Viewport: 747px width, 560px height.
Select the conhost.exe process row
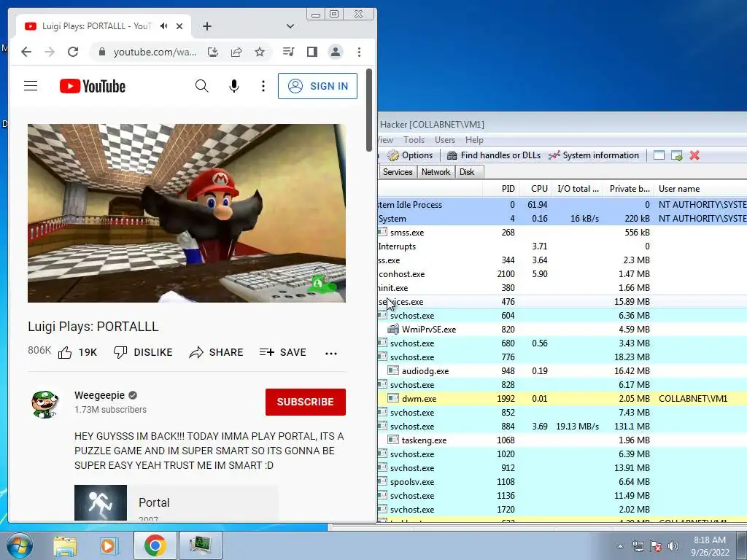(x=562, y=274)
